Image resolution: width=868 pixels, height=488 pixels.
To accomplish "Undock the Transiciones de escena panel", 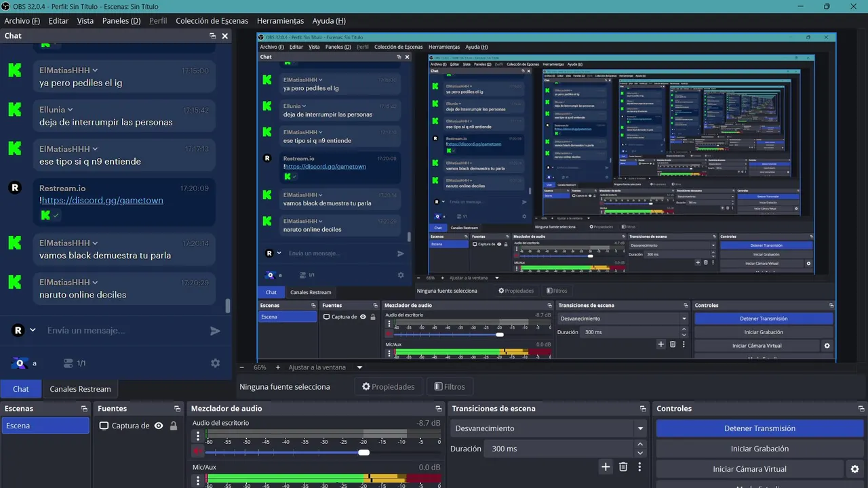I will 643,409.
